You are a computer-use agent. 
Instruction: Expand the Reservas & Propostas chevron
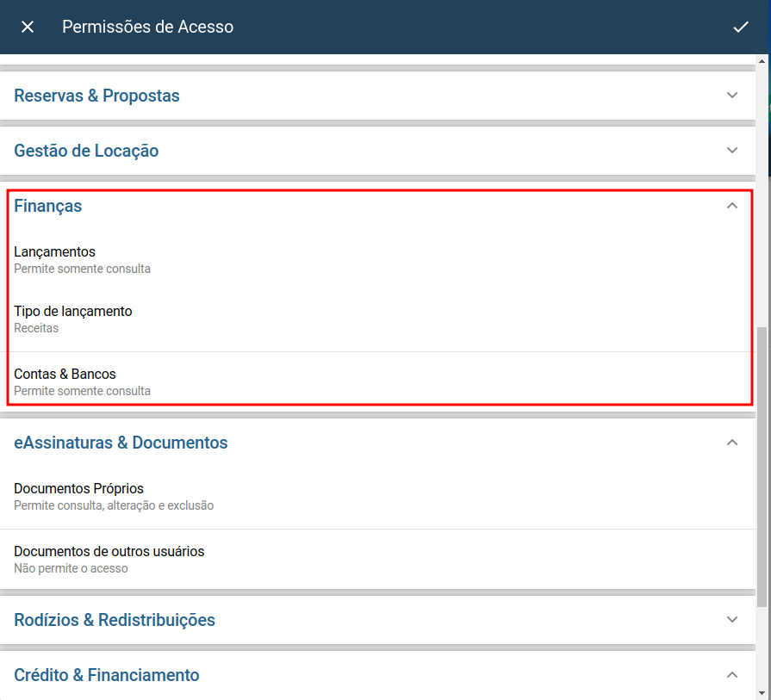732,96
